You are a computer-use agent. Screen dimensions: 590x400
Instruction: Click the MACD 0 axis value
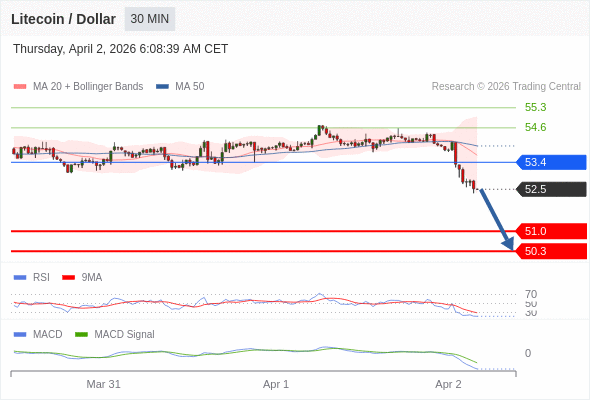coord(528,353)
